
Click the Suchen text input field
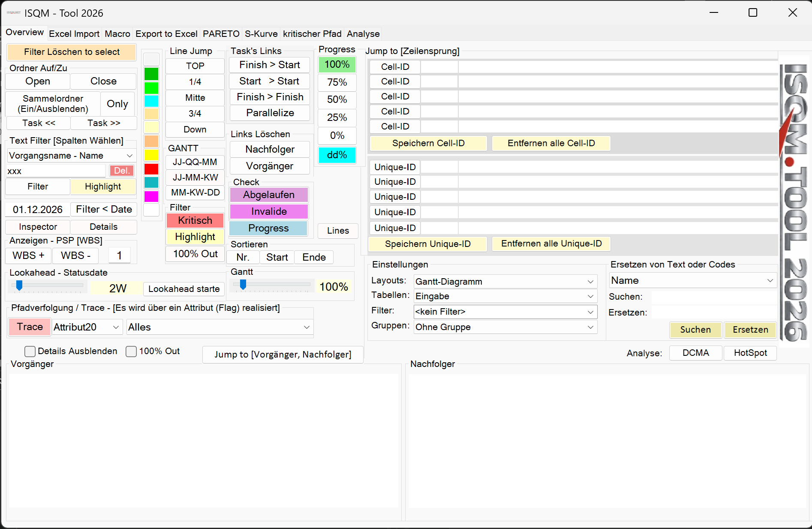[713, 297]
